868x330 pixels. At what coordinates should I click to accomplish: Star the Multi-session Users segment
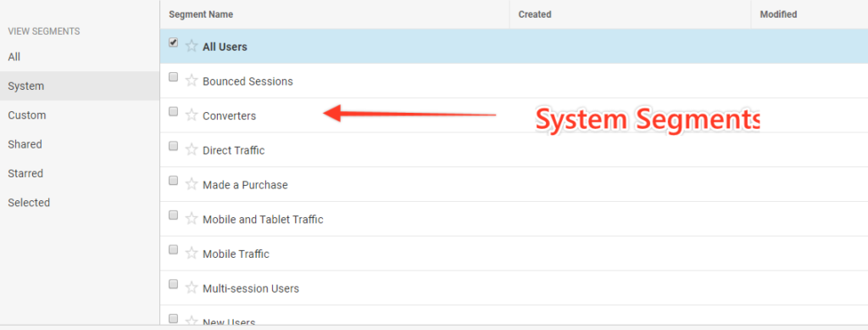tap(192, 288)
